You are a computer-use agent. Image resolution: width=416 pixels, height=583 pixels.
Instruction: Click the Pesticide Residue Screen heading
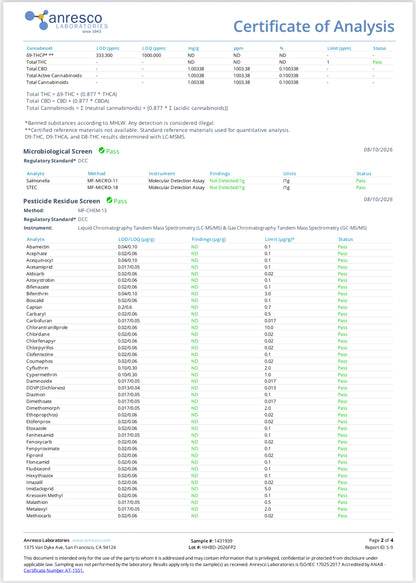click(62, 201)
